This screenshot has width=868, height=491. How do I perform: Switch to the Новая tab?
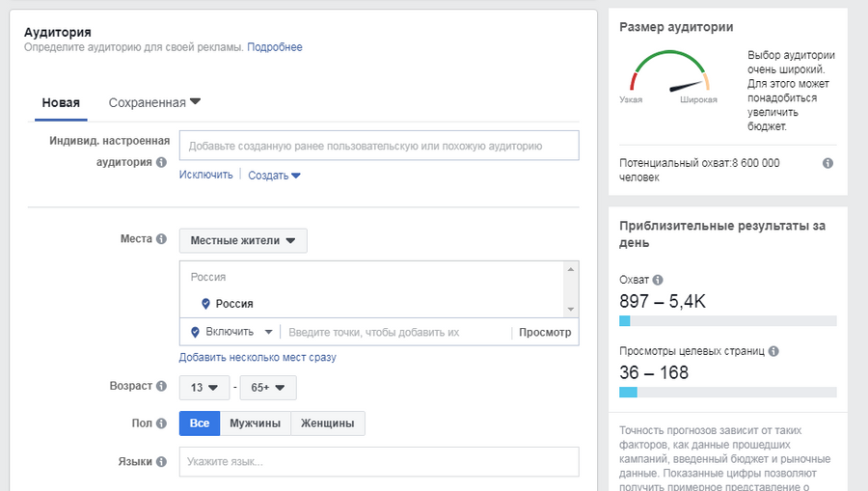[61, 103]
